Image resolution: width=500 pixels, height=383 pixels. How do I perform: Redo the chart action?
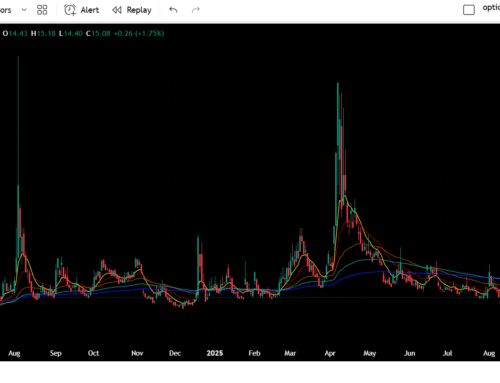pyautogui.click(x=196, y=10)
